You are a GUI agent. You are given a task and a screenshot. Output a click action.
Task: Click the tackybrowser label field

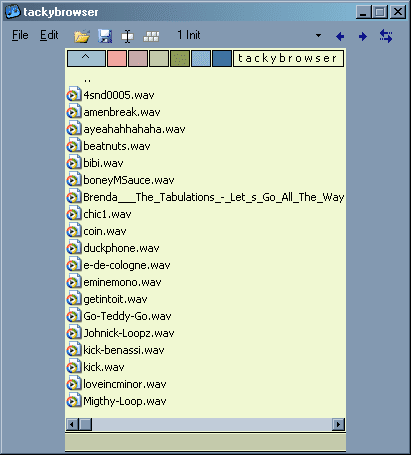click(288, 58)
